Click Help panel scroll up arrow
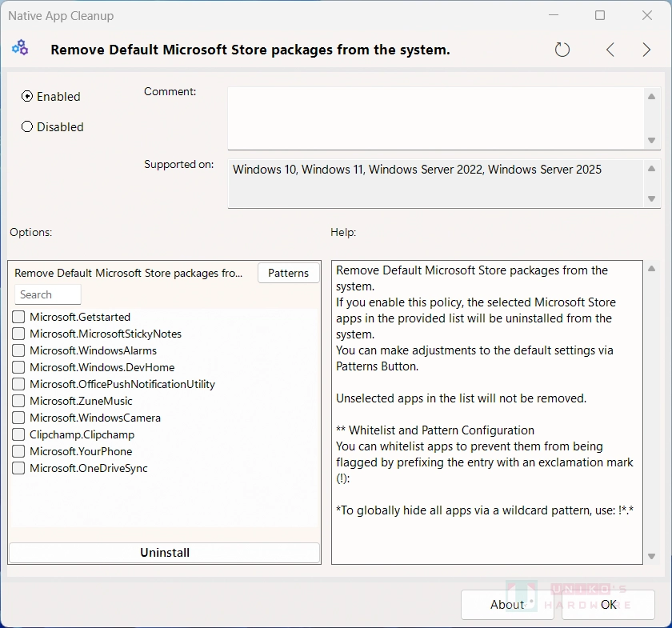 pyautogui.click(x=651, y=269)
